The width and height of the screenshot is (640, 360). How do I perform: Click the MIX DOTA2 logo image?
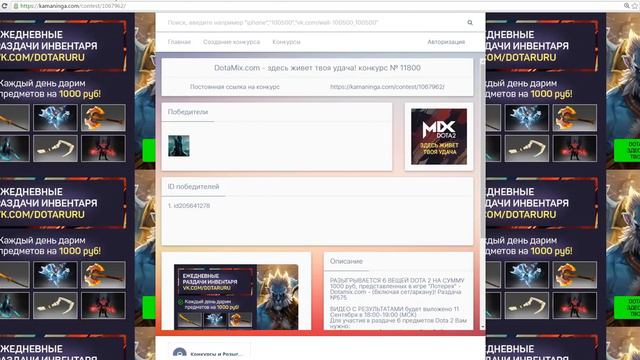pyautogui.click(x=439, y=136)
